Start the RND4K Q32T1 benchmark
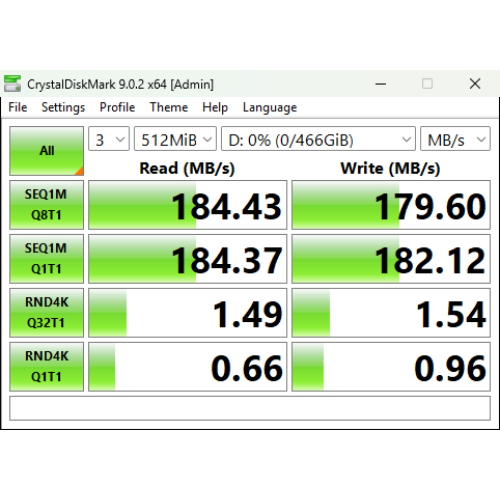The width and height of the screenshot is (500, 500). 46,313
